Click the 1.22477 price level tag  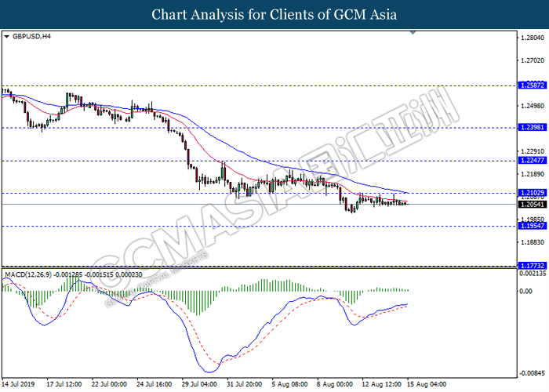point(533,160)
